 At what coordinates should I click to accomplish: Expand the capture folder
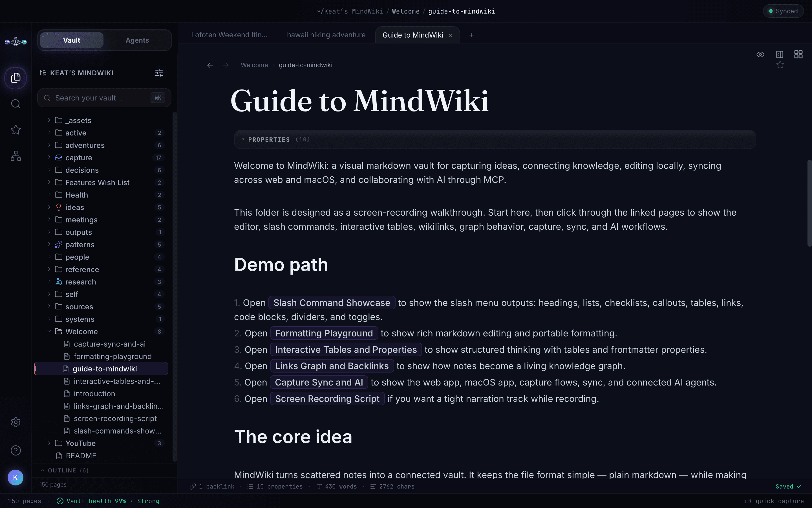49,157
